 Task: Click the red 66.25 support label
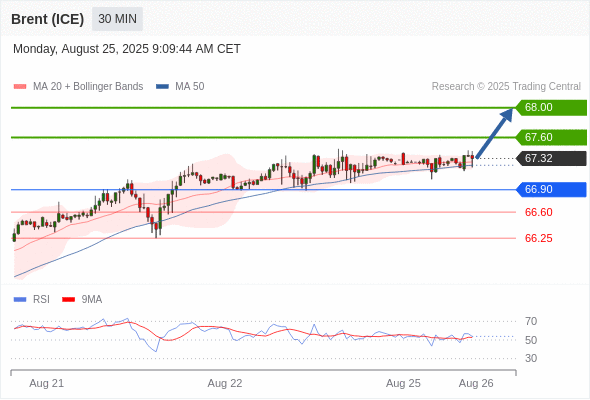click(538, 238)
